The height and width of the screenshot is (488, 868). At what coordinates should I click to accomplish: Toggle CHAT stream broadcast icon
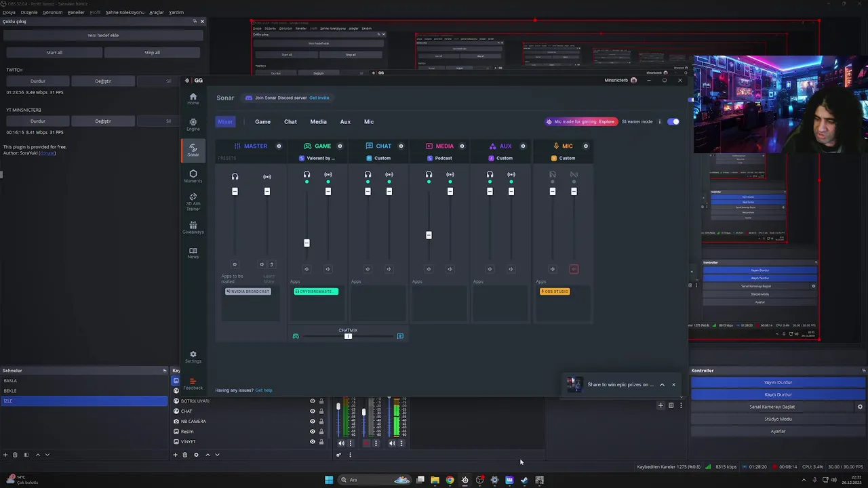pyautogui.click(x=389, y=175)
